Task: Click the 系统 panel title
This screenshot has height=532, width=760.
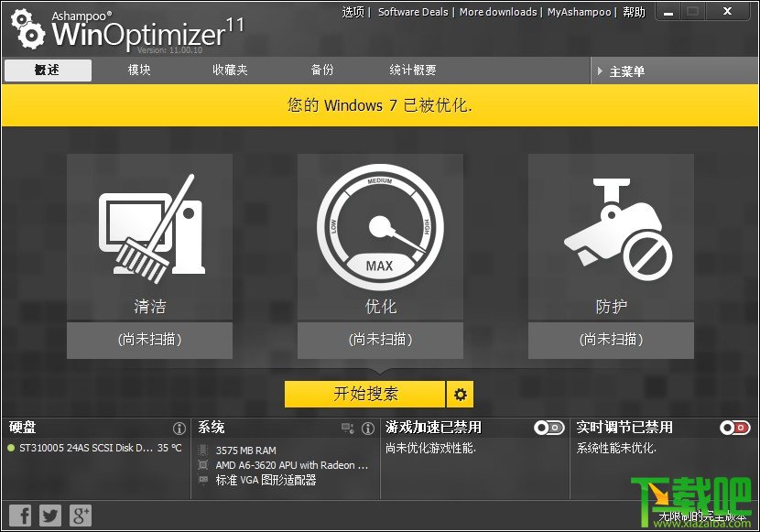Action: (211, 428)
